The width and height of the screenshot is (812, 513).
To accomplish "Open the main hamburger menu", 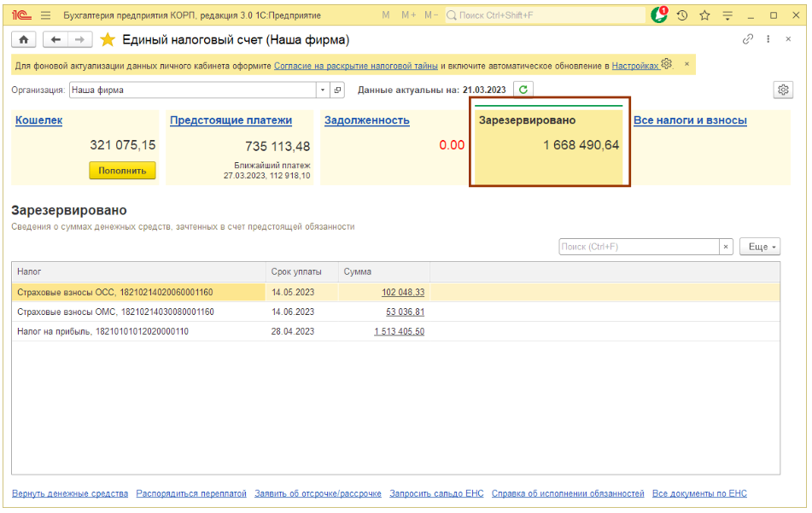I will [45, 15].
